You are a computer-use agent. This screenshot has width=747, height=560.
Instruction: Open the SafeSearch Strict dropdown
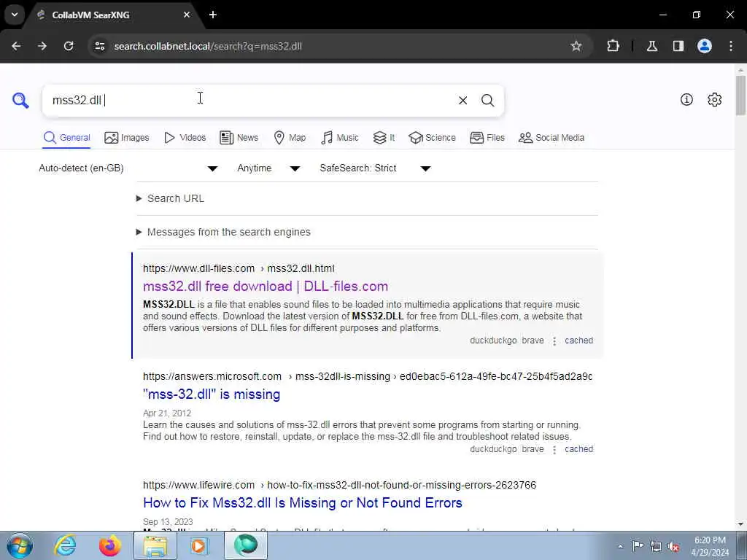pyautogui.click(x=375, y=168)
